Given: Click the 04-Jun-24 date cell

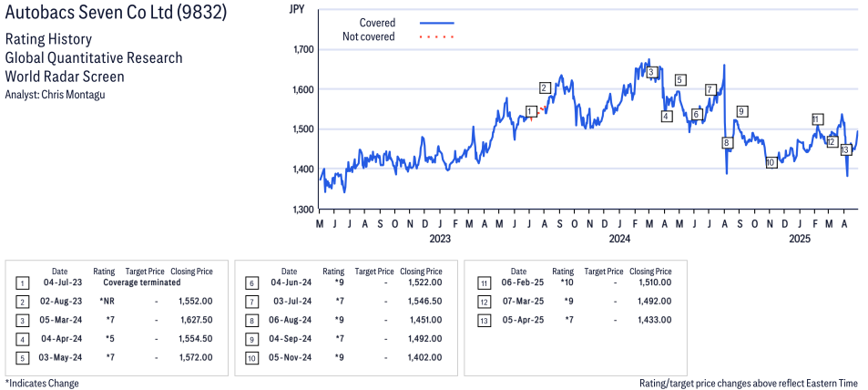Looking at the screenshot, I should click(x=290, y=282).
